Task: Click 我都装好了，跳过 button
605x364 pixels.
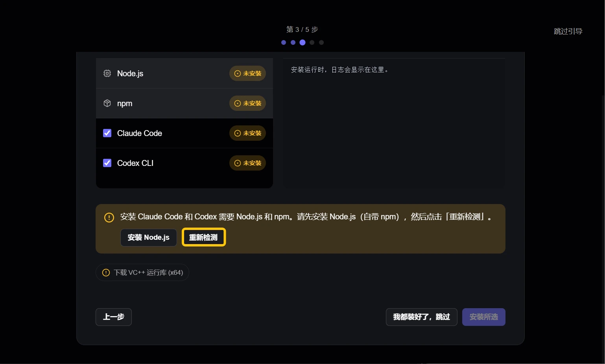Action: 421,317
